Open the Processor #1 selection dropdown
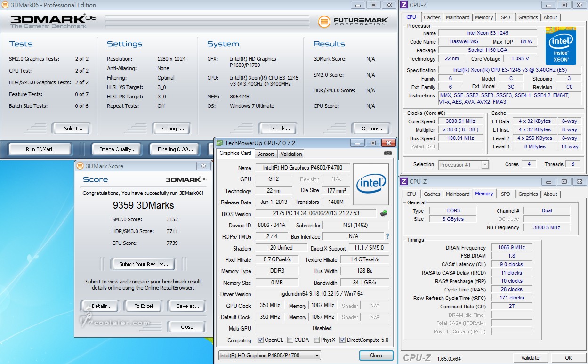This screenshot has height=364, width=588. 464,165
